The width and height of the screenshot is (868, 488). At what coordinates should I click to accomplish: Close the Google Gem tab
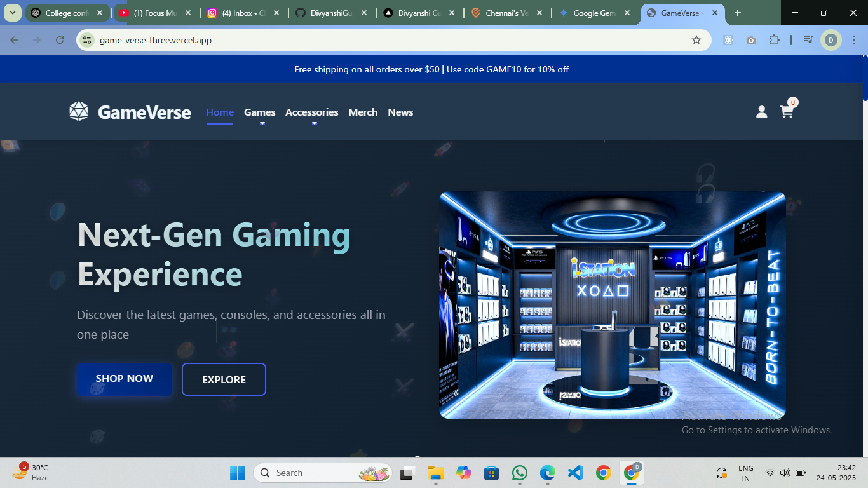click(x=627, y=13)
